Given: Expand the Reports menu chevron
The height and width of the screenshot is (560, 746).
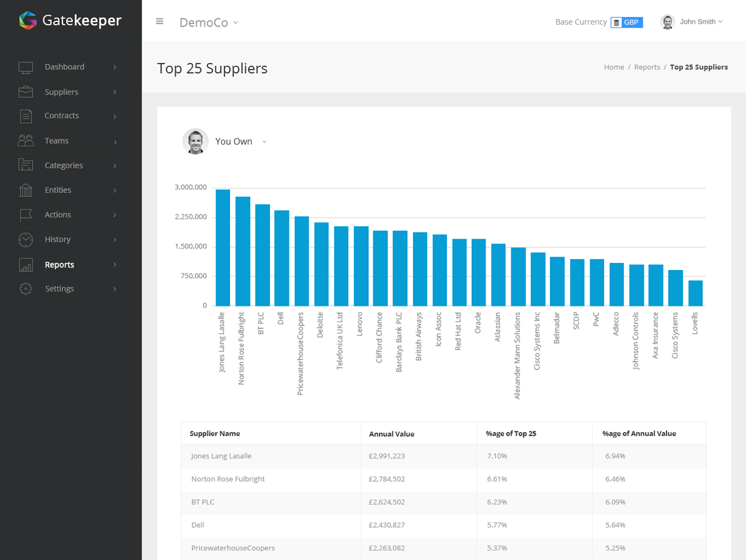Looking at the screenshot, I should point(115,265).
